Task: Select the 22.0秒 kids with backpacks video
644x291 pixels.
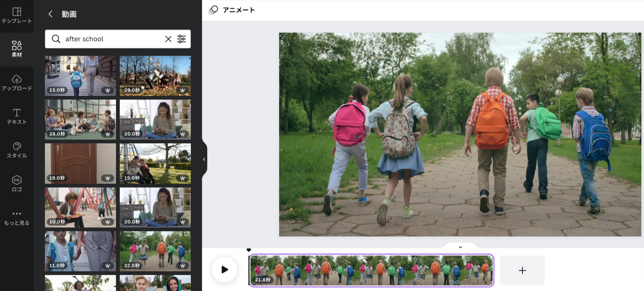Action: (x=155, y=251)
